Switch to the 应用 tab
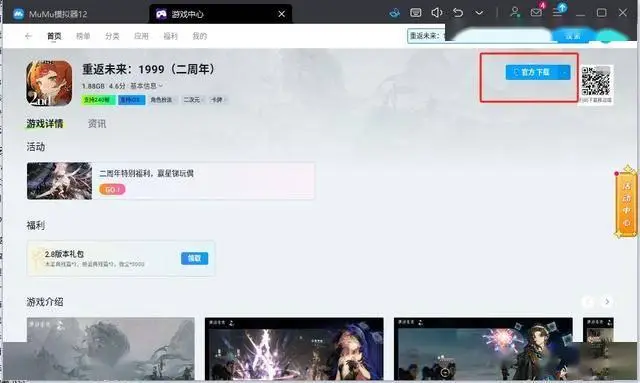 (x=141, y=36)
